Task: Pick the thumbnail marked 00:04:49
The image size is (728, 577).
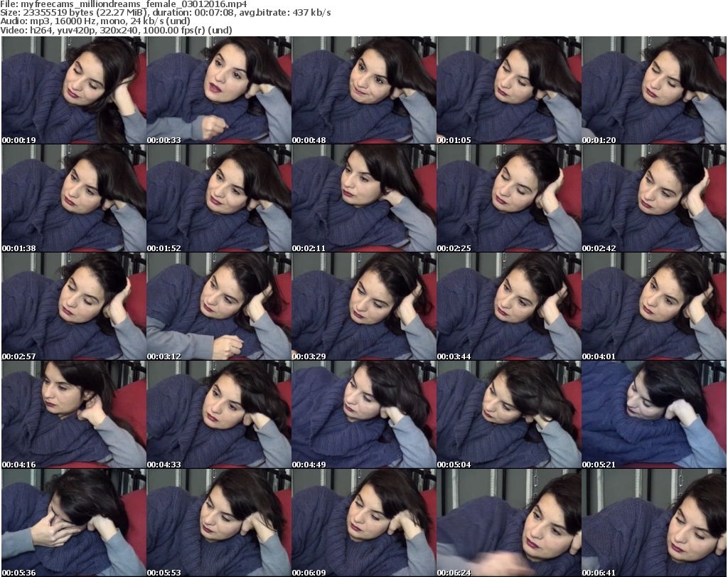Action: tap(364, 414)
